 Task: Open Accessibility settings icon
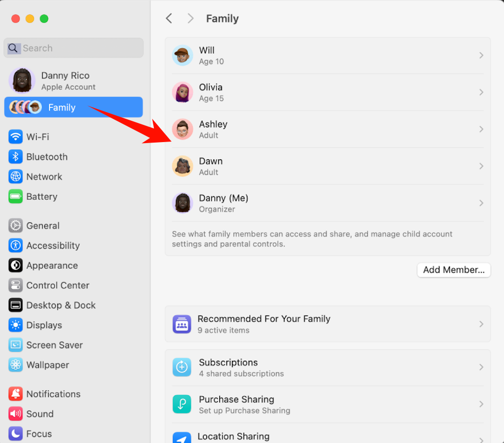point(16,246)
